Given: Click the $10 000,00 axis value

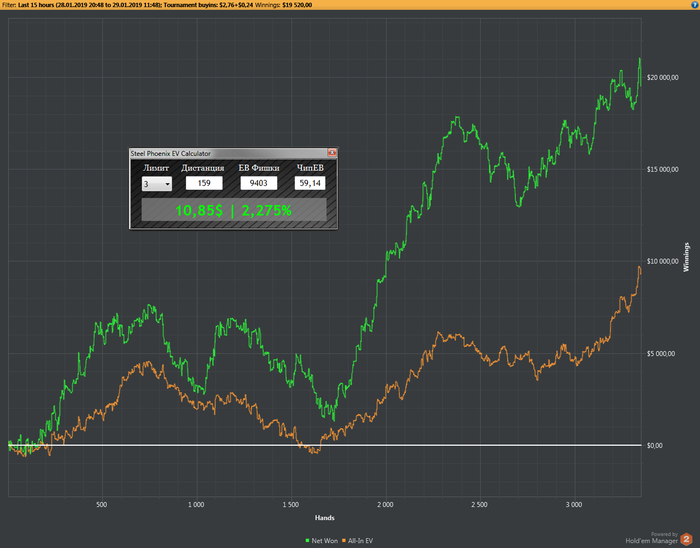Looking at the screenshot, I should (x=662, y=261).
